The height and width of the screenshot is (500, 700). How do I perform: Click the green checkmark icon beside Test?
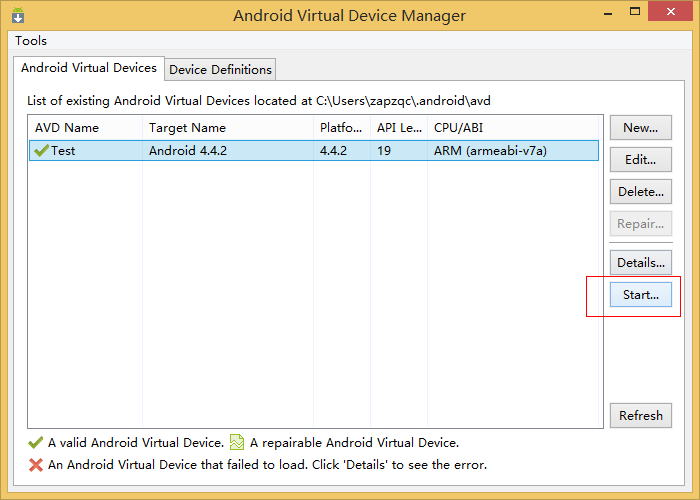[41, 150]
